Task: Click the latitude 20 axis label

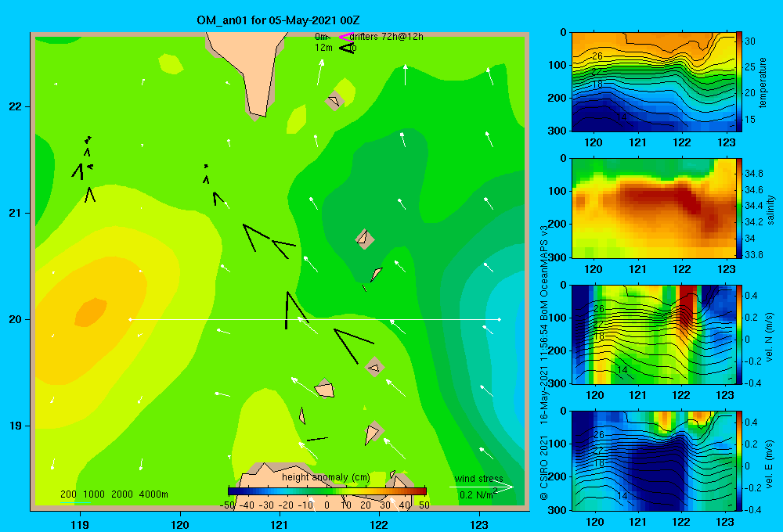Action: (16, 319)
